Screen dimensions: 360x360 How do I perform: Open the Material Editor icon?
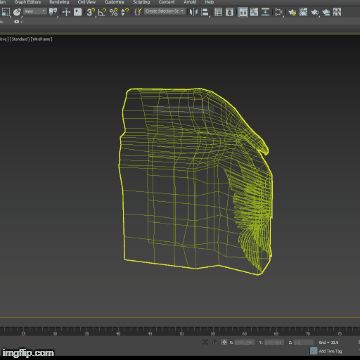point(279,12)
